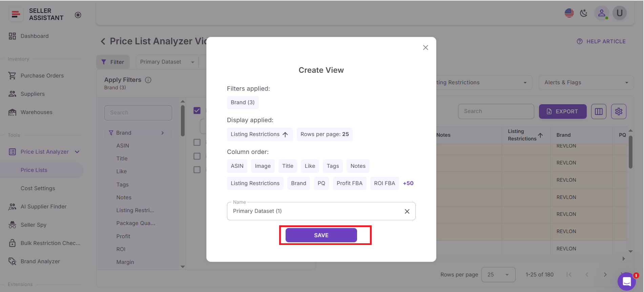Click the chat support bubble icon
The width and height of the screenshot is (644, 292).
tap(626, 281)
